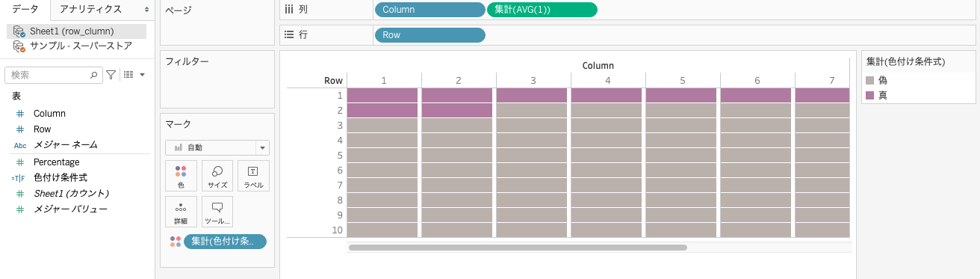Open the アナリティクス pane switcher arrows
Image resolution: width=980 pixels, height=279 pixels.
coord(146,9)
